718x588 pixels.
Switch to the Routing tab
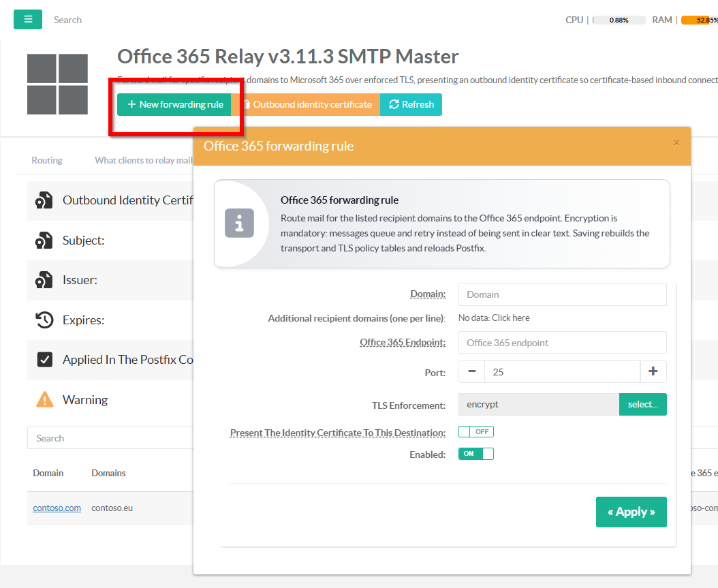[47, 160]
